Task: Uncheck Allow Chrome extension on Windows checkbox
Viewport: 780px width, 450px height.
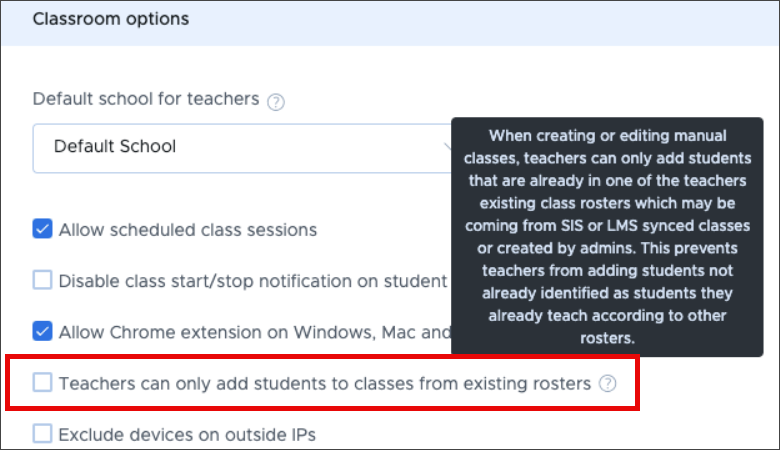Action: click(x=42, y=331)
